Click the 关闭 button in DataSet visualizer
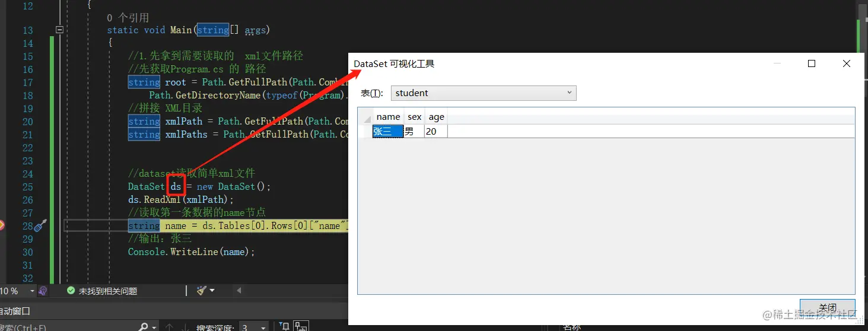Screen dimensions: 868x331 click(827, 308)
